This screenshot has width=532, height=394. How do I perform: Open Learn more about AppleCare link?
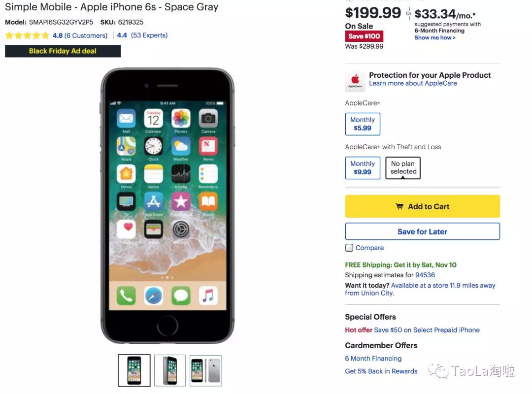(413, 84)
